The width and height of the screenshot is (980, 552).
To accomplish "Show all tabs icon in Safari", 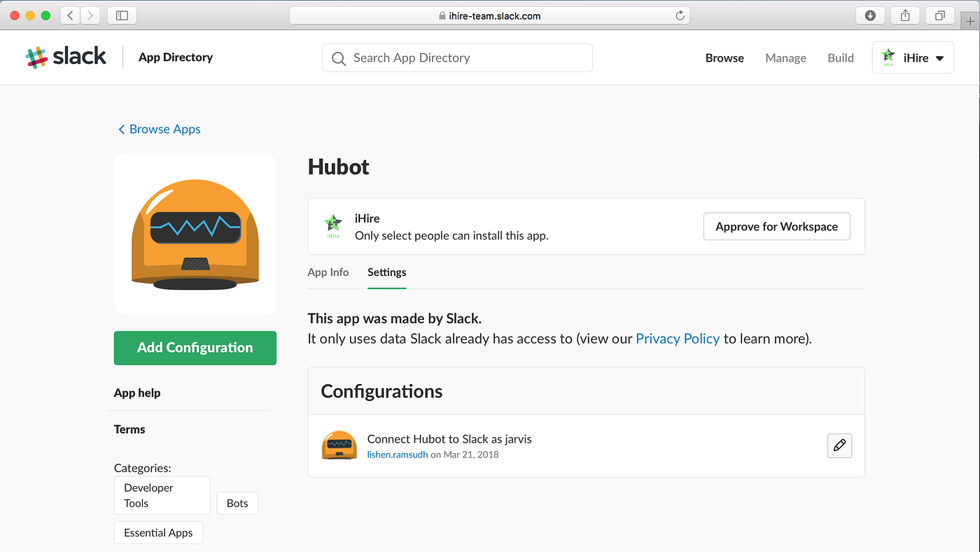I will (940, 15).
